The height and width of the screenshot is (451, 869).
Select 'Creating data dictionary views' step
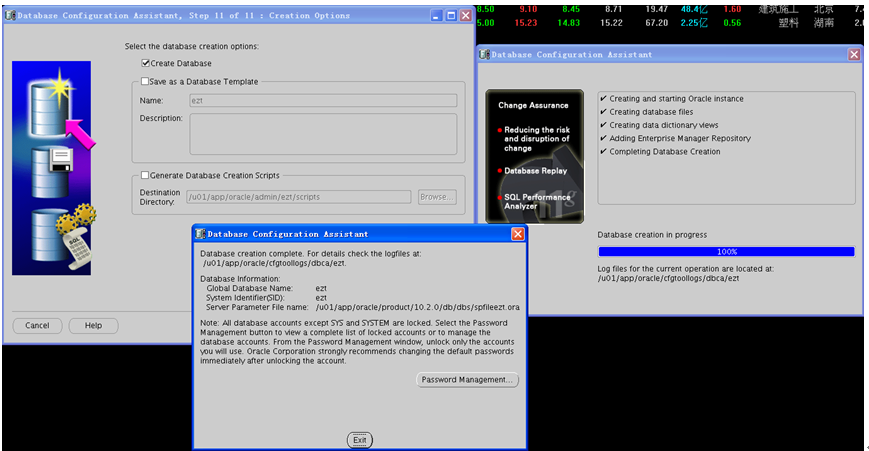coord(663,125)
